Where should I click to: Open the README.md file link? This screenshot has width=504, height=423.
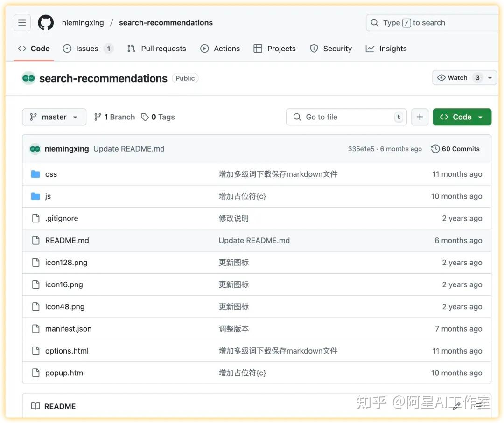67,240
